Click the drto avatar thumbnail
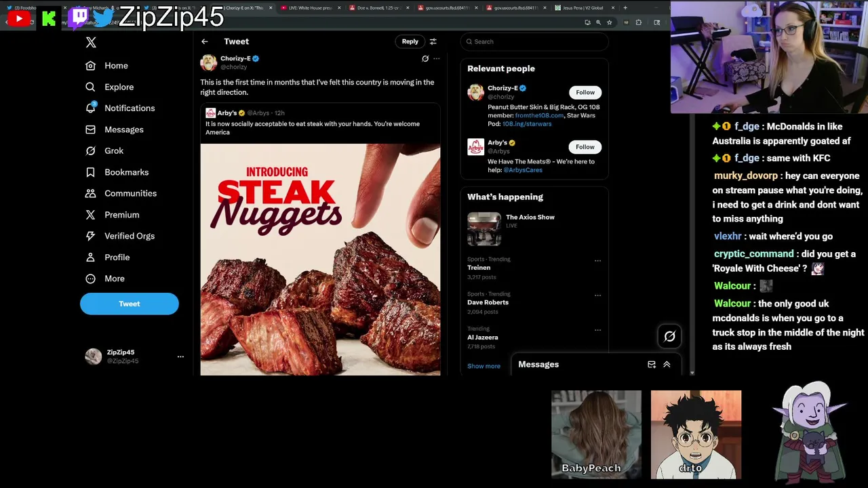868x488 pixels. (x=696, y=434)
